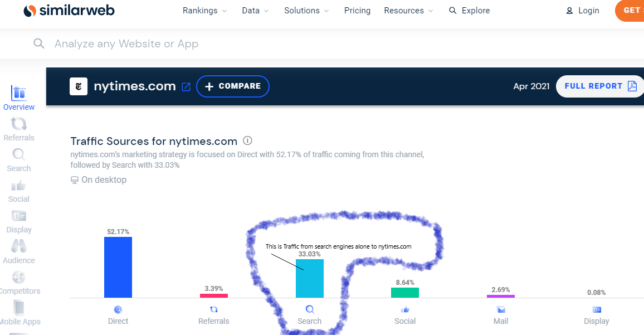Viewport: 644px width, 335px height.
Task: Click the Mobile Apps sidebar label
Action: tap(20, 322)
